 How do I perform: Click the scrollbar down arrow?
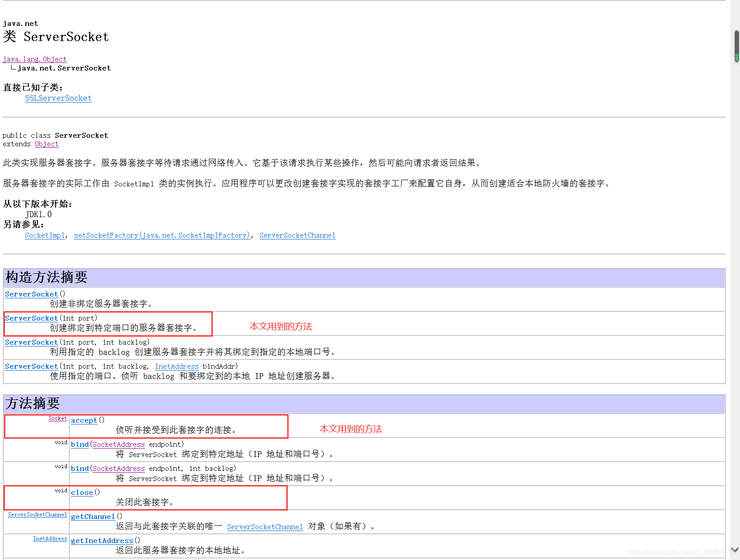735,550
